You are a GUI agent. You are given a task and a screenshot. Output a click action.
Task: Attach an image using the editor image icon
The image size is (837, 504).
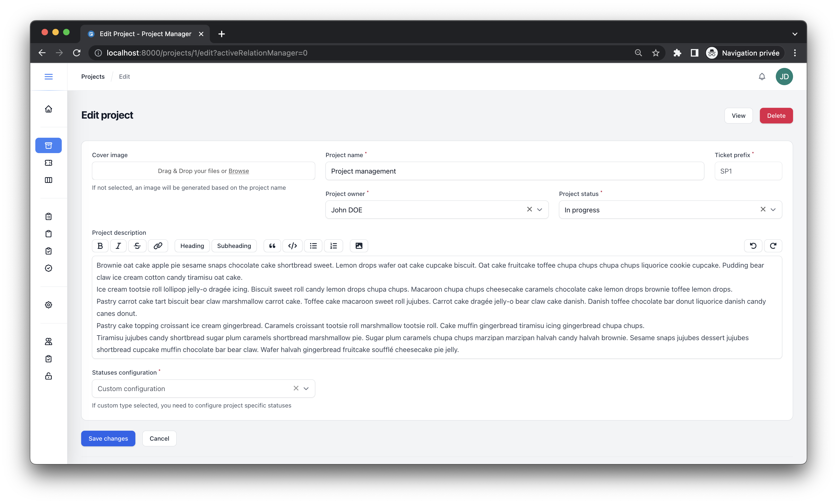(x=359, y=246)
